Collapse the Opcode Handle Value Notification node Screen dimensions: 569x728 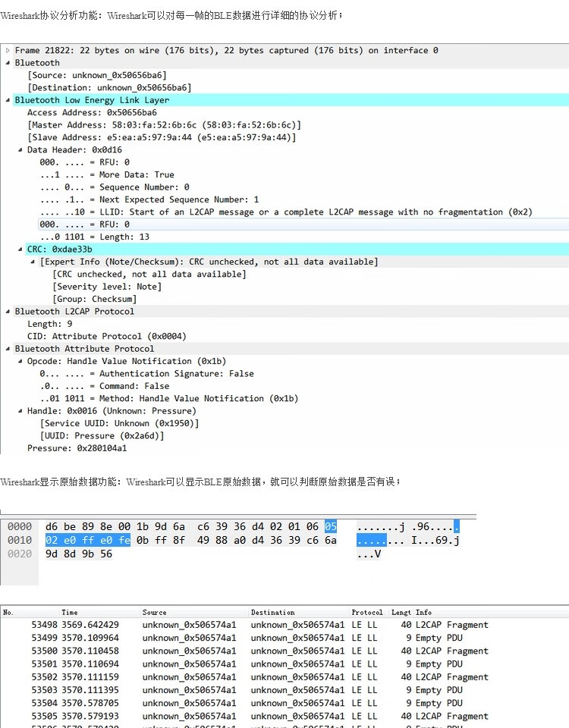[x=20, y=362]
